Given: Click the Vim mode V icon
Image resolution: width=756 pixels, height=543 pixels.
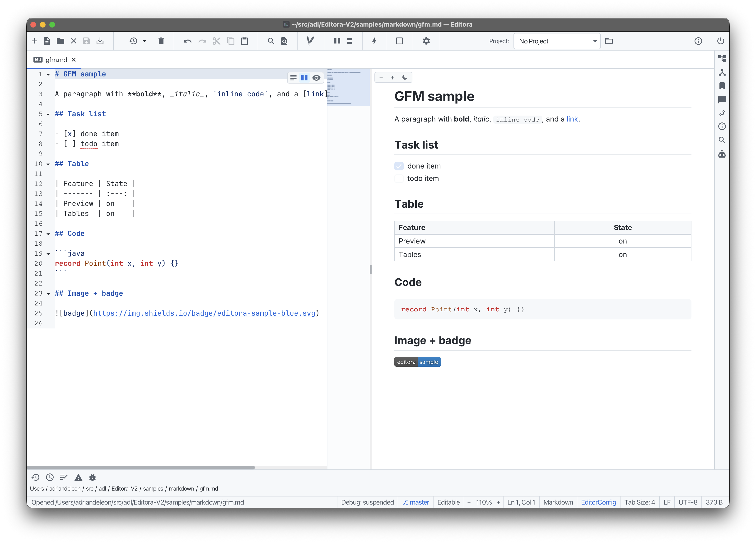Looking at the screenshot, I should click(x=311, y=41).
